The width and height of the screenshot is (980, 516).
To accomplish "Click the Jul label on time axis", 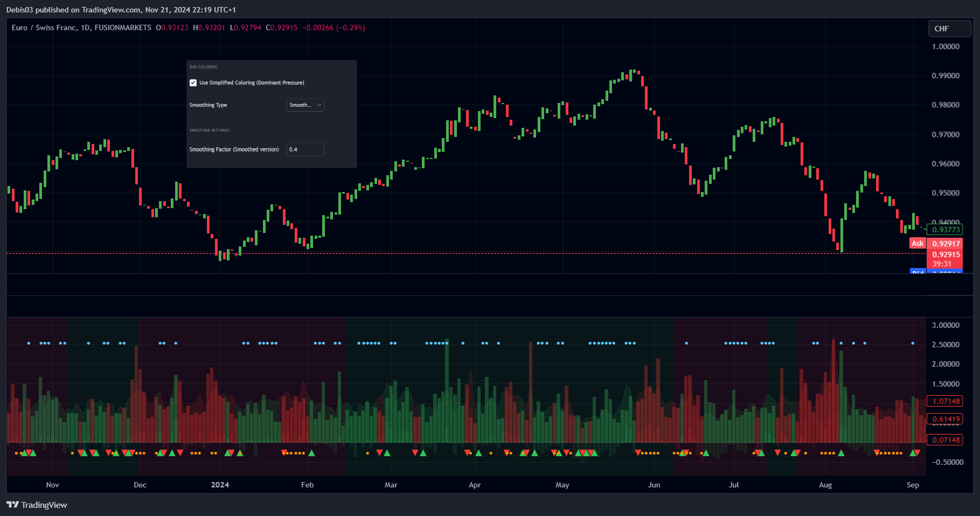I will click(x=734, y=485).
